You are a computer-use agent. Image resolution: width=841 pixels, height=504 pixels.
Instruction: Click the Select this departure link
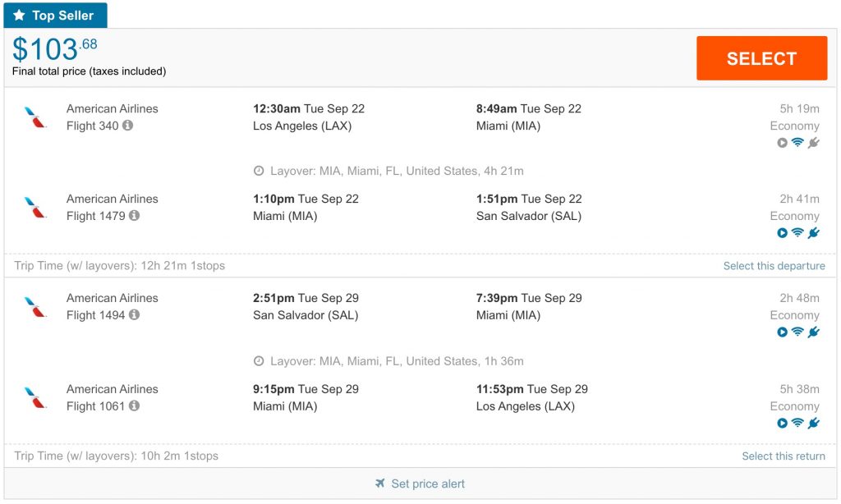point(774,266)
